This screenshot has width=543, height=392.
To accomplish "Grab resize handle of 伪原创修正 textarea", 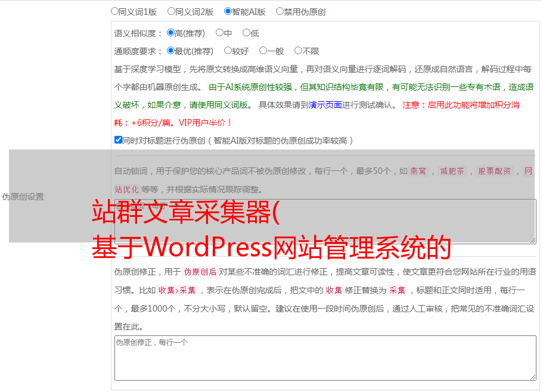I will click(x=533, y=378).
